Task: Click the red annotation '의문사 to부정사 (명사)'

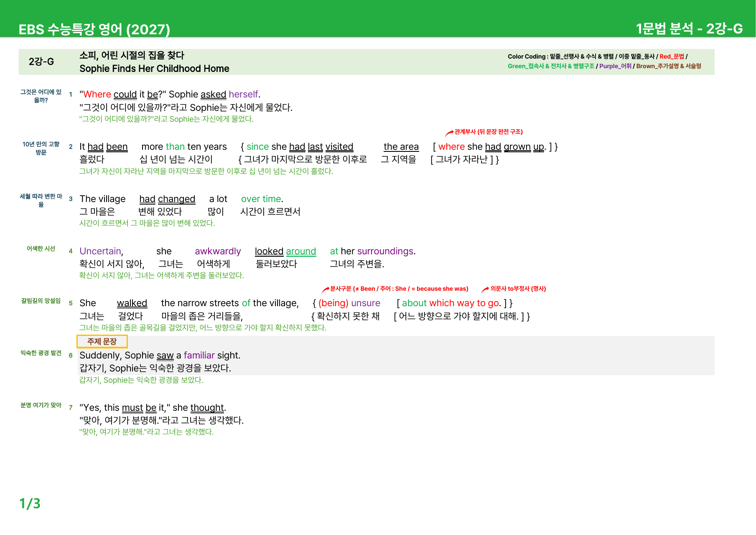Action: (518, 289)
